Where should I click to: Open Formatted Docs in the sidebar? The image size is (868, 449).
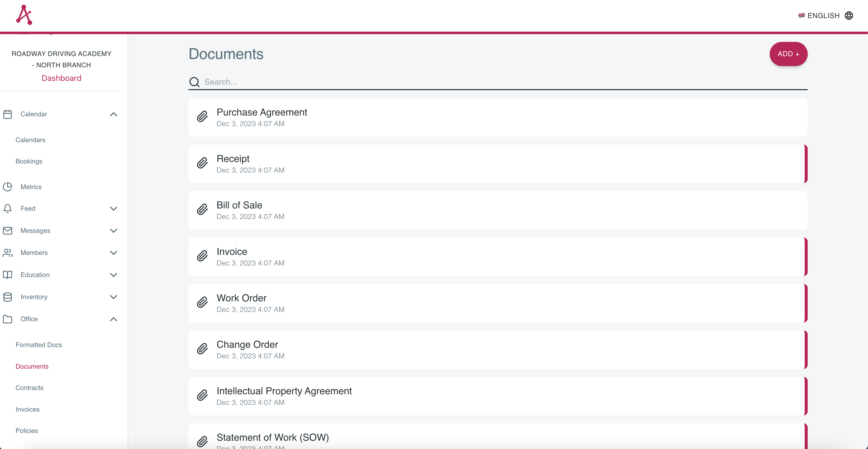coord(39,345)
